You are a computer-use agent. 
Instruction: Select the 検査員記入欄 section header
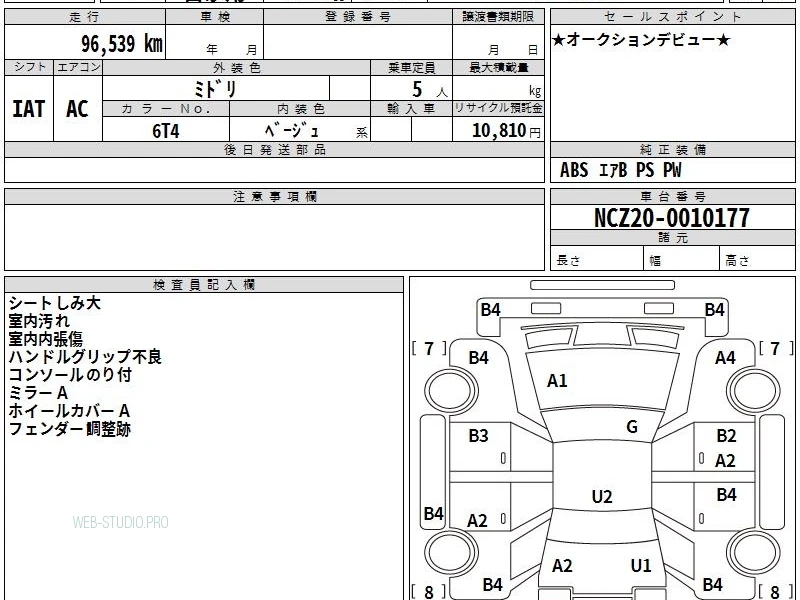(204, 285)
